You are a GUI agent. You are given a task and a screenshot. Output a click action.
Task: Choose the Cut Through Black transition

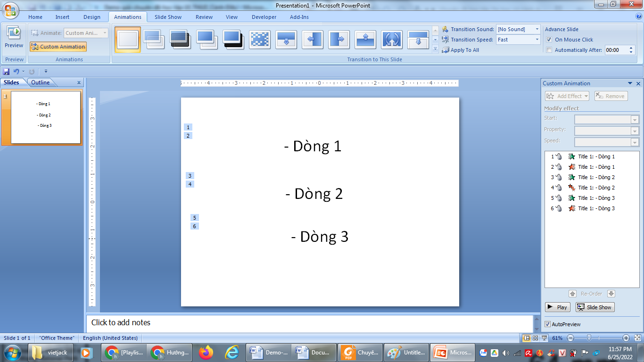233,40
